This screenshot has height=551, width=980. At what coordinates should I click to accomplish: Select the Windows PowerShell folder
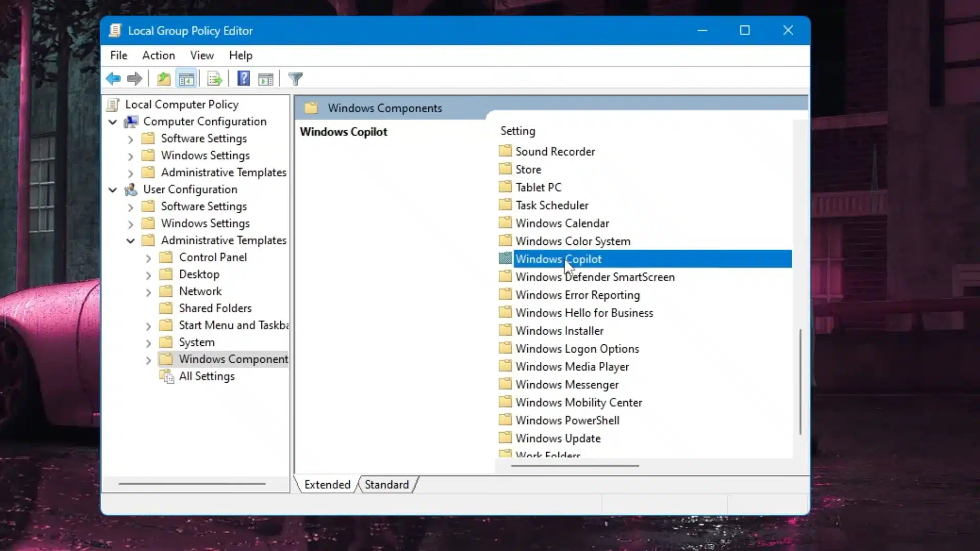[567, 420]
